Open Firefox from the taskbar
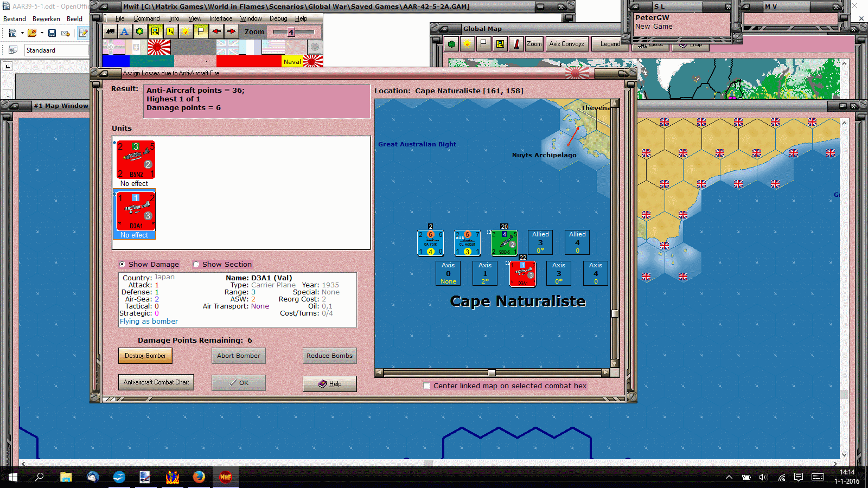Viewport: 868px width, 488px height. [x=199, y=477]
